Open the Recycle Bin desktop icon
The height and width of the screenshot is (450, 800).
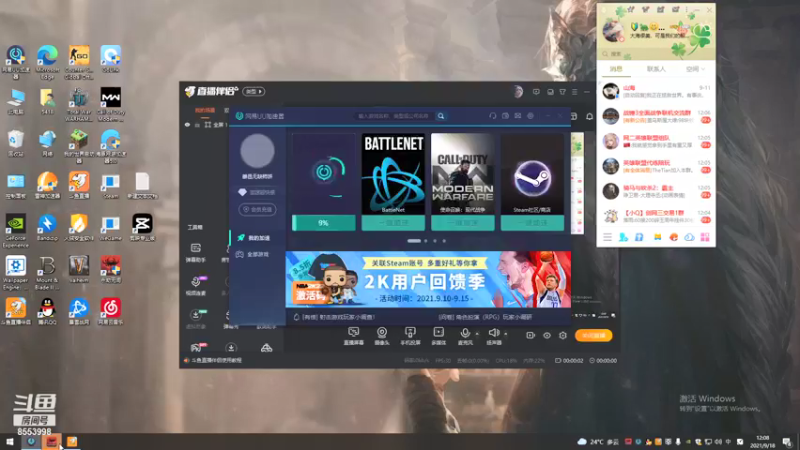point(16,143)
